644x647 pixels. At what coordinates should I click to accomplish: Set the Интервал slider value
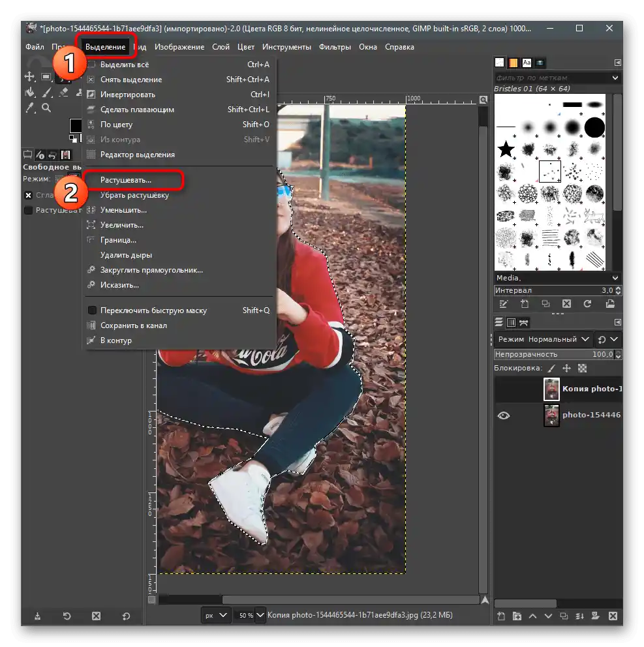tap(554, 290)
